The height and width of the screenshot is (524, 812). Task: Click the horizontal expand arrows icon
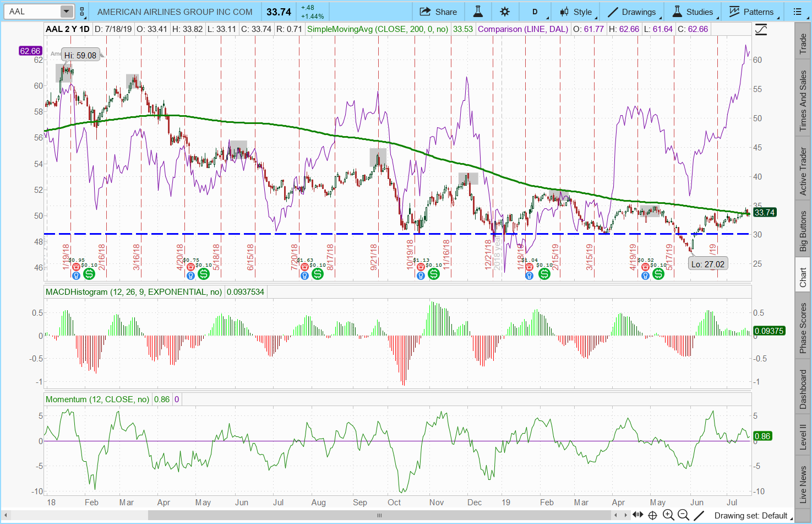pyautogui.click(x=638, y=515)
